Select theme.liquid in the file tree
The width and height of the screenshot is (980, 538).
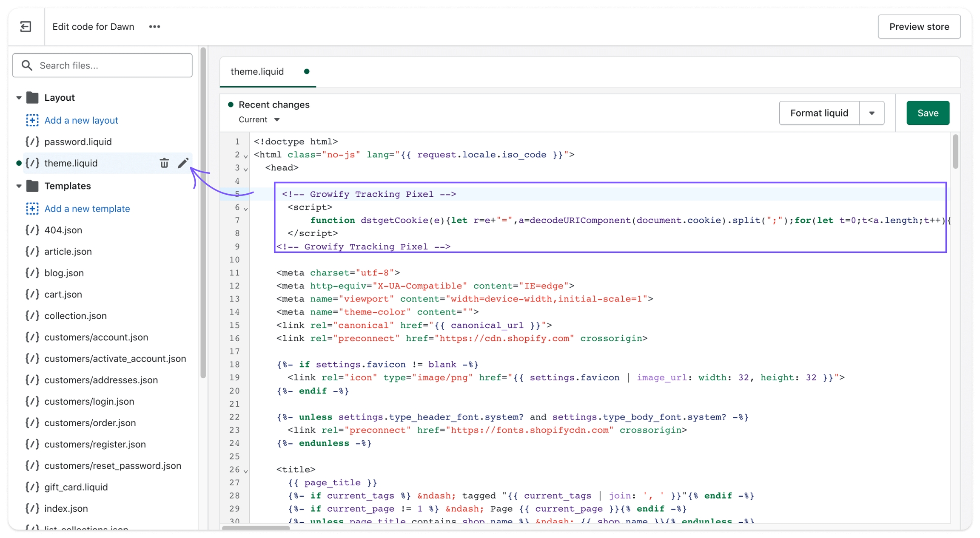point(71,163)
